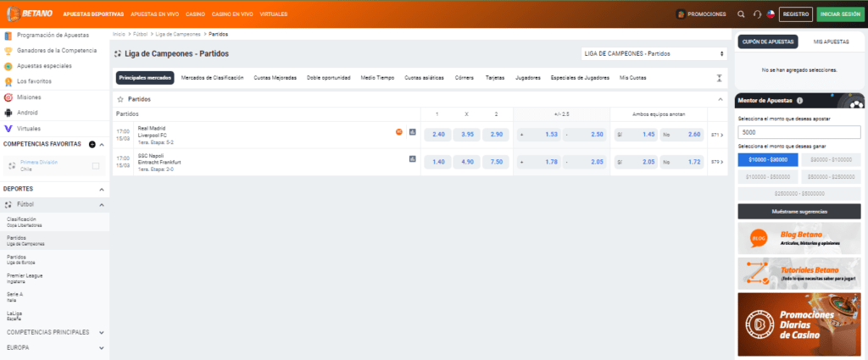Select the $10000 - $50000 win range

point(768,160)
